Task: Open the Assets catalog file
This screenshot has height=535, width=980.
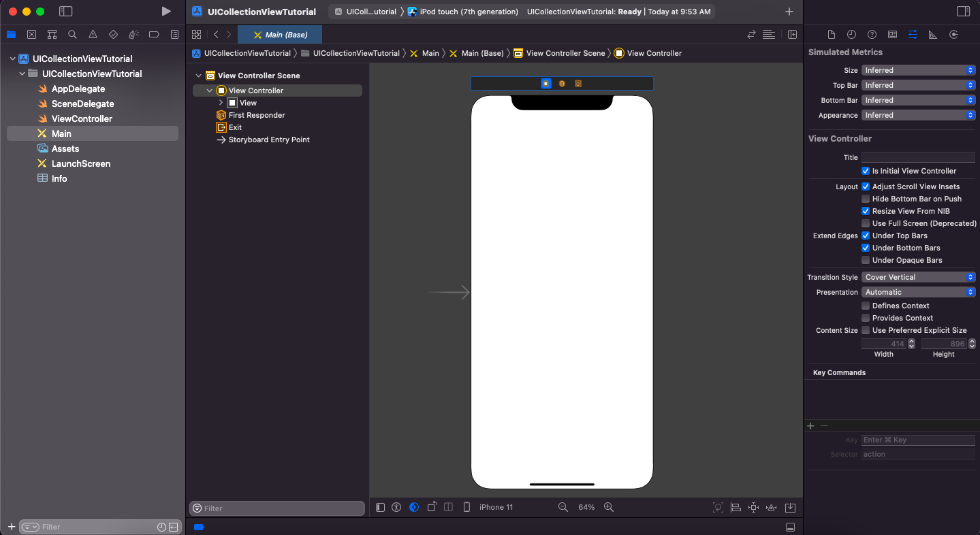Action: click(65, 148)
